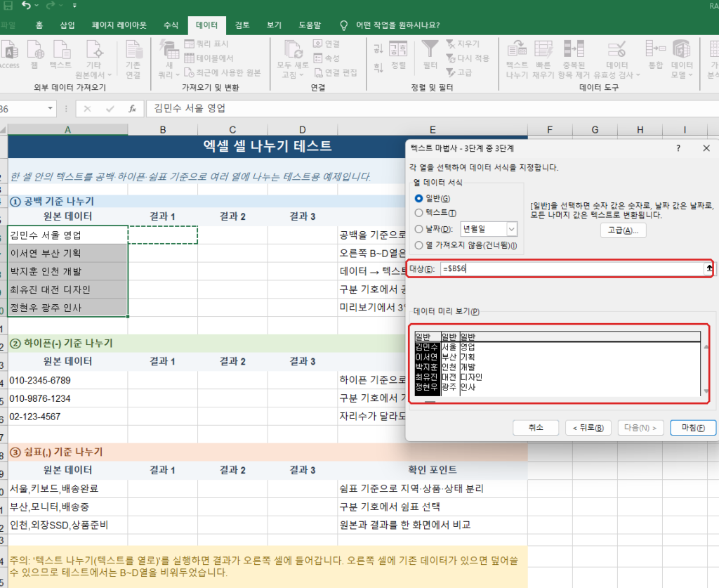Select cell 010-2345-6789
The image size is (719, 588).
pos(68,380)
